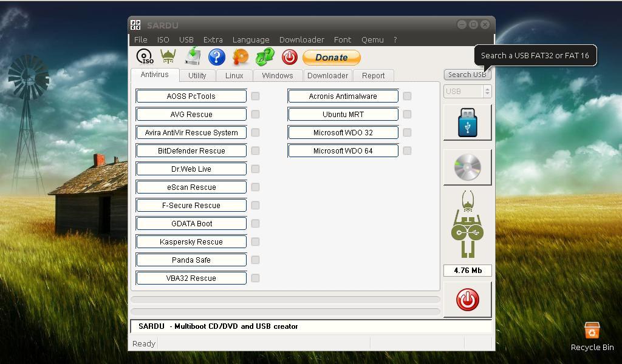622x364 pixels.
Task: Open the Language menu
Action: (x=251, y=39)
